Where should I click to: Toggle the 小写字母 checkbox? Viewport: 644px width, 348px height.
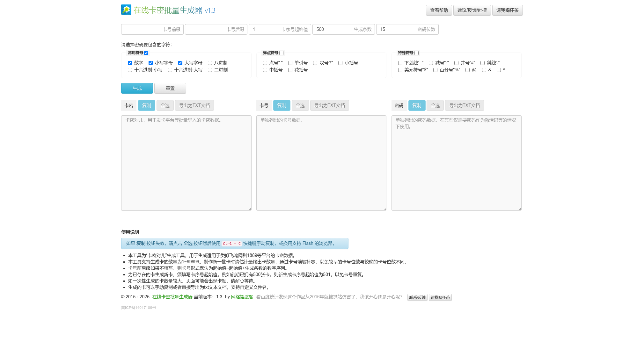[150, 63]
